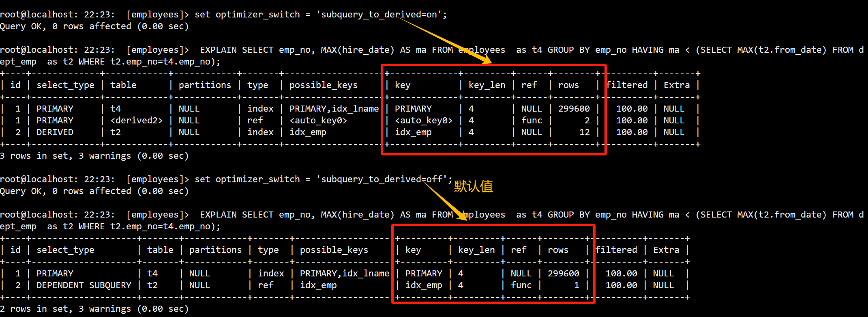The width and height of the screenshot is (868, 317).
Task: Click '<auto_key0>' under the key column
Action: 424,121
